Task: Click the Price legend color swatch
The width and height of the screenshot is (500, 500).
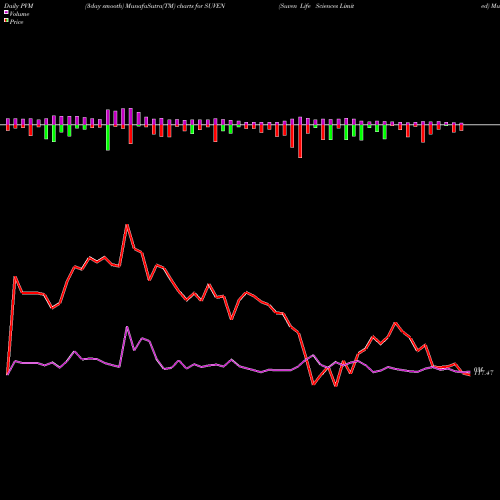Action: click(6, 21)
